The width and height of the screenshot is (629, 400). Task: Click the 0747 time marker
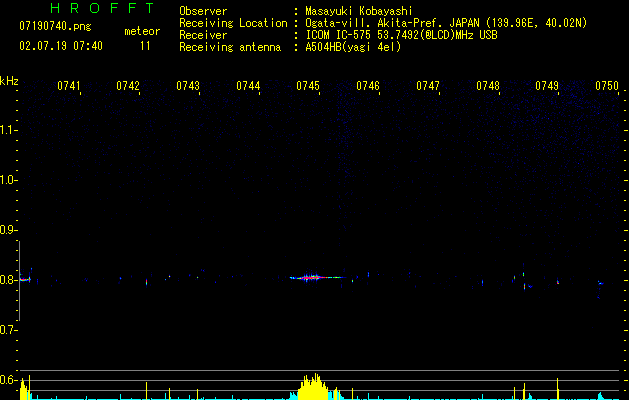pyautogui.click(x=428, y=86)
